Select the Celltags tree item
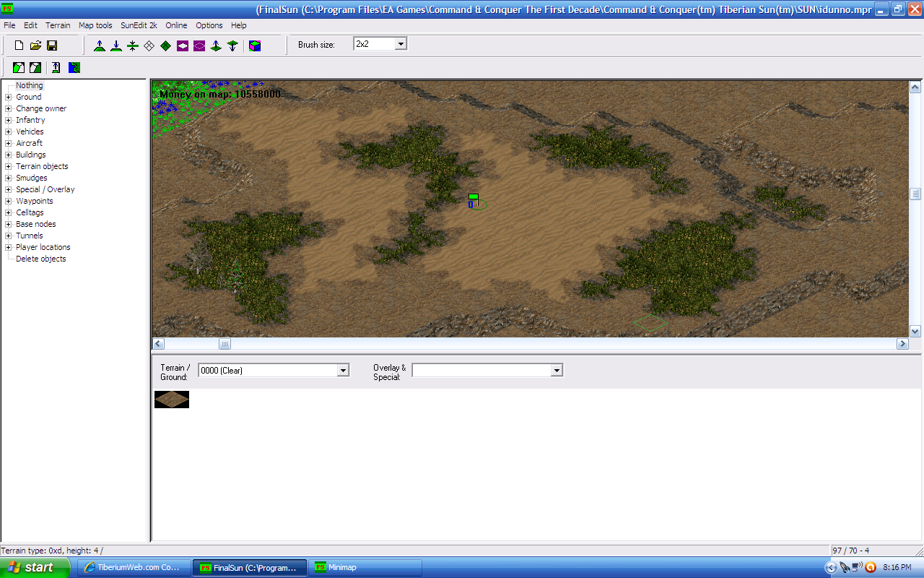Screen dimensions: 924x578 click(x=30, y=212)
